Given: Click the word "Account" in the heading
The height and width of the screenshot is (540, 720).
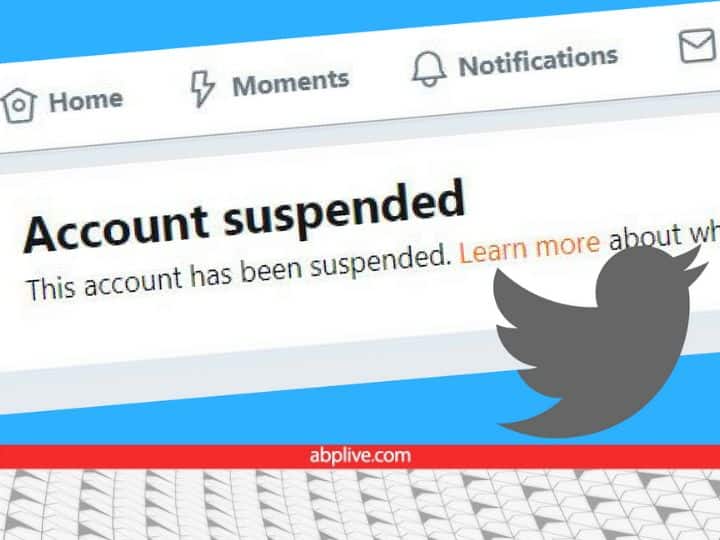Looking at the screenshot, I should pyautogui.click(x=116, y=228).
